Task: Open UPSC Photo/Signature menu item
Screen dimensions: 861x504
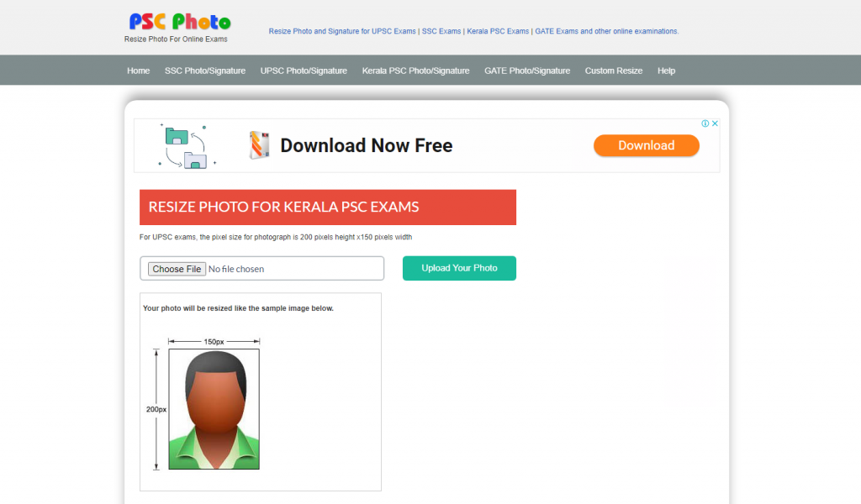Action: pos(304,71)
